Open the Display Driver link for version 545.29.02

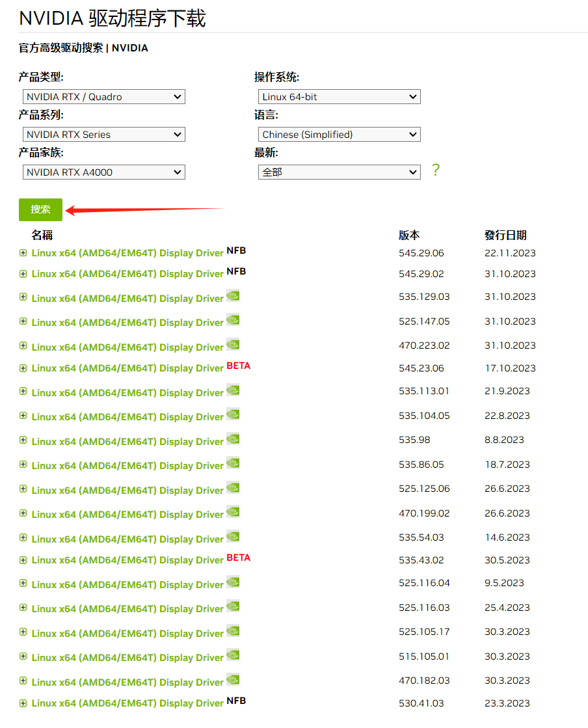[x=127, y=274]
